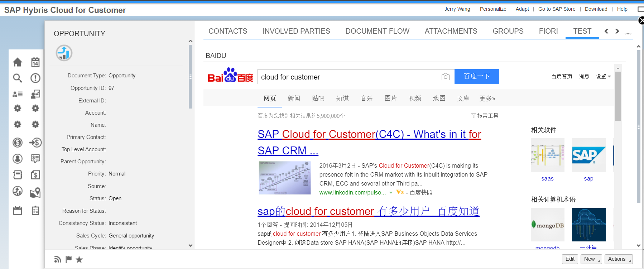Image resolution: width=644 pixels, height=269 pixels.
Task: Click the Edit button
Action: point(570,259)
